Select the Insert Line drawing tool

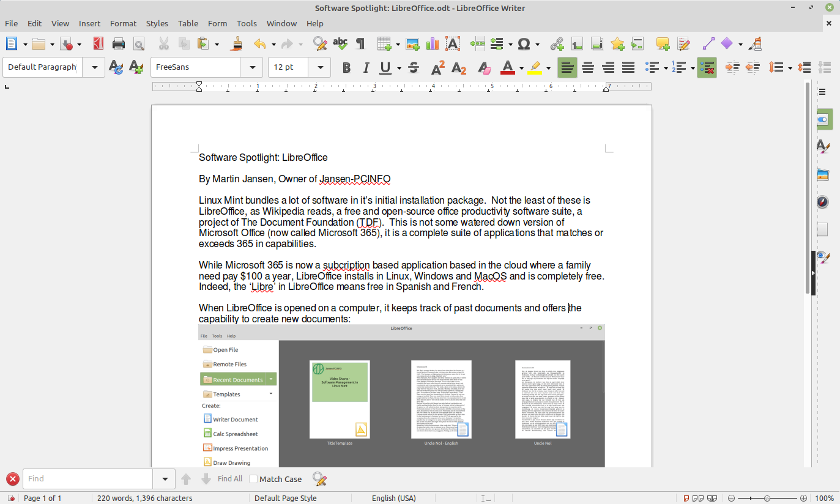click(x=708, y=43)
